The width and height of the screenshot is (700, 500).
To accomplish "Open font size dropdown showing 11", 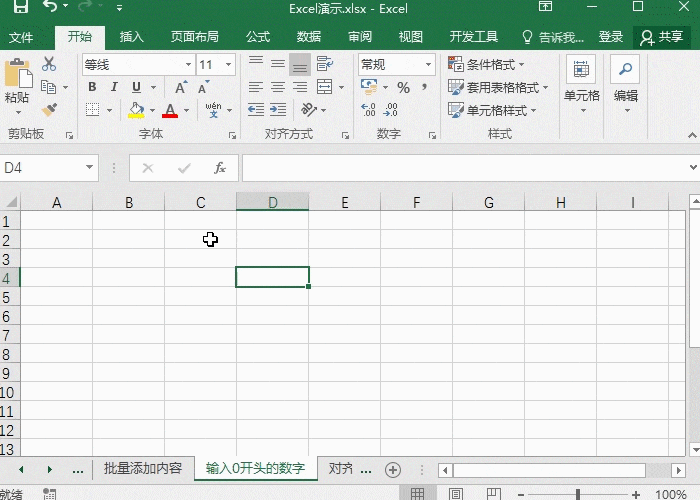I will point(229,65).
